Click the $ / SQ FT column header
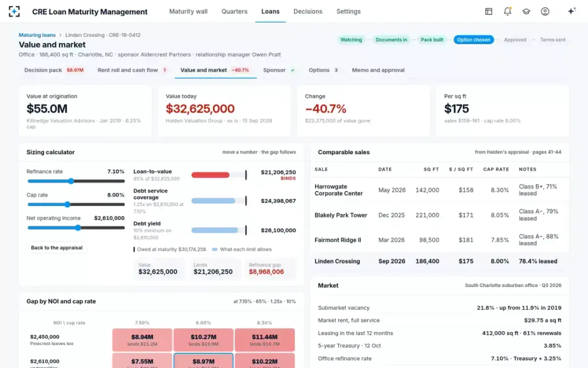Screen dimensions: 588x368 [461, 169]
